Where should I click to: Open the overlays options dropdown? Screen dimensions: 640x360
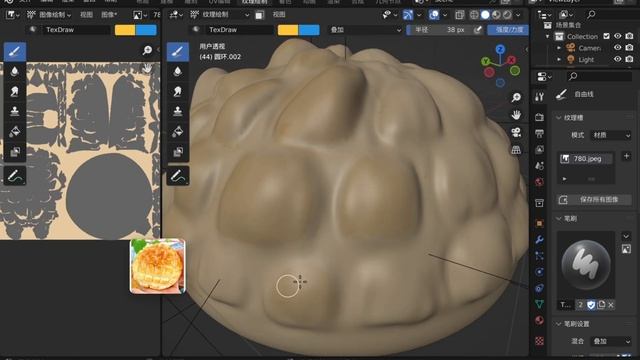pos(445,15)
